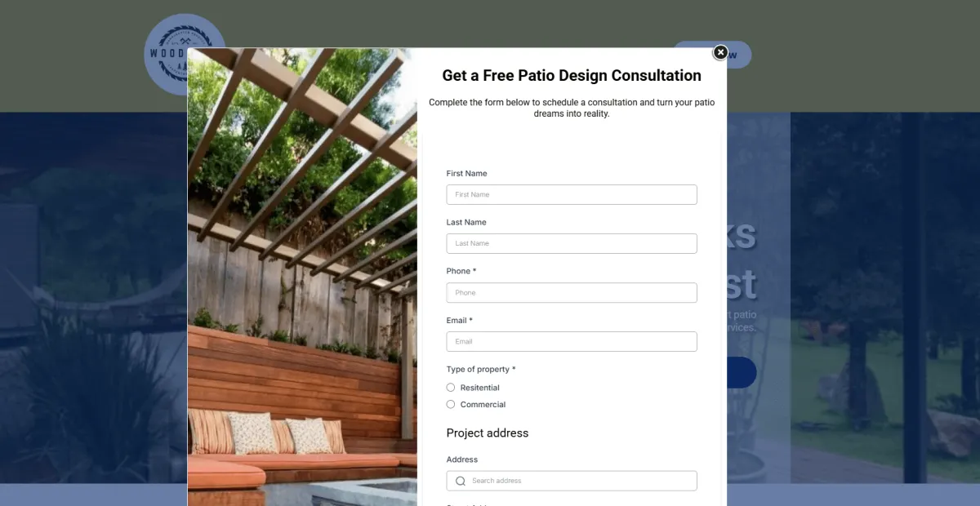
Task: Select the Resitential radio button
Action: [x=451, y=388]
